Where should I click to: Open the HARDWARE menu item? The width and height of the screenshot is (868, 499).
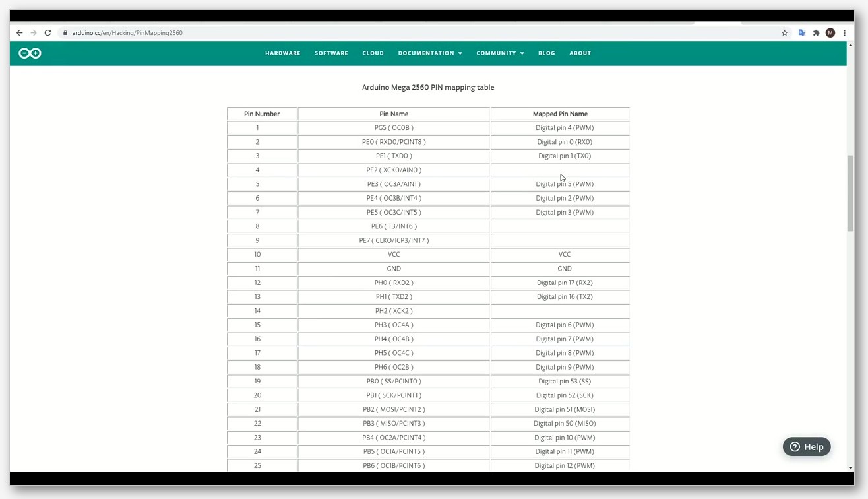point(283,53)
